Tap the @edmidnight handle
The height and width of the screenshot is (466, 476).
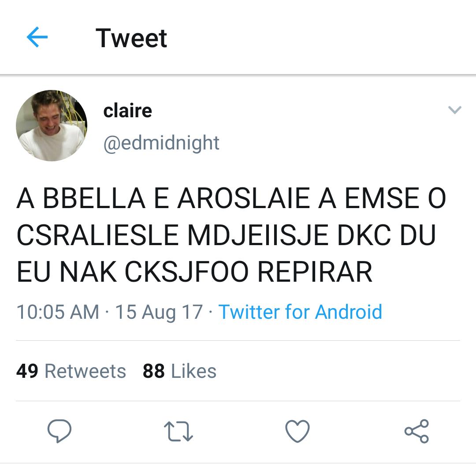(x=161, y=143)
